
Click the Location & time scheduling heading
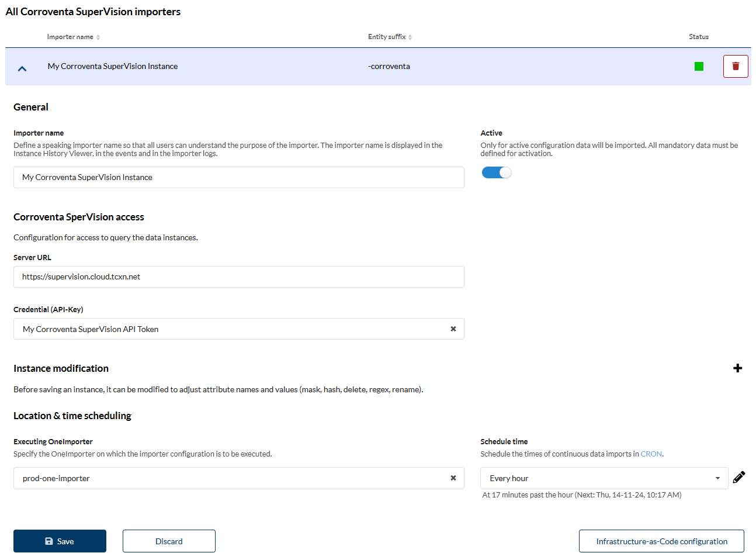point(72,416)
